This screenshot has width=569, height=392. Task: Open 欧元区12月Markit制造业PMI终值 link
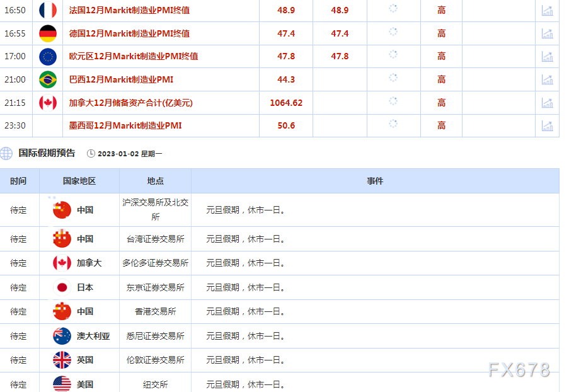(x=134, y=56)
